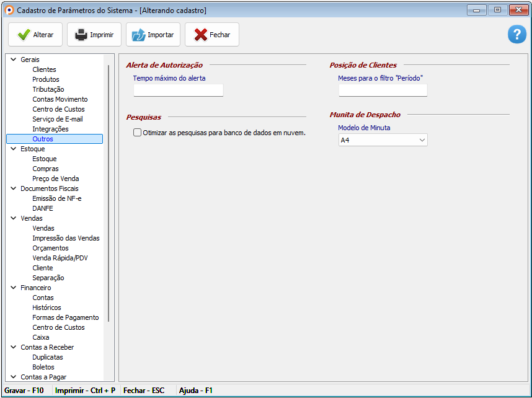This screenshot has width=532, height=398.
Task: Select the Boletos tree item
Action: click(x=43, y=367)
